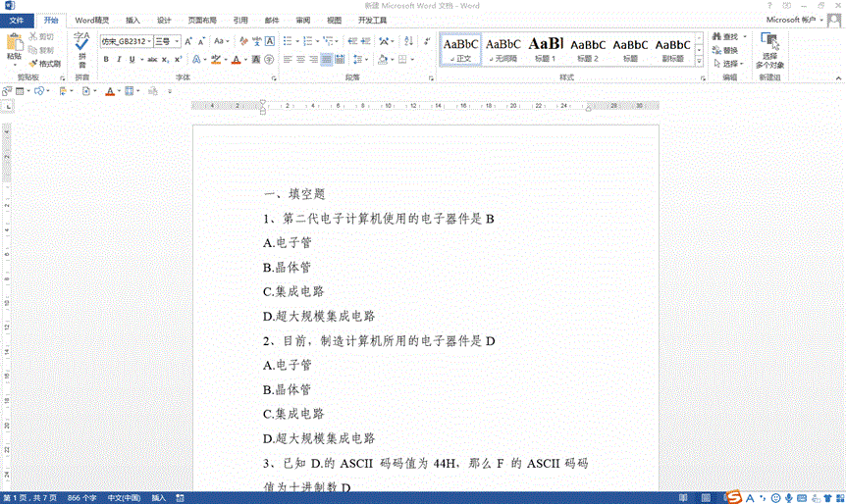Click the Grow Font icon
This screenshot has width=846, height=504.
(x=188, y=41)
